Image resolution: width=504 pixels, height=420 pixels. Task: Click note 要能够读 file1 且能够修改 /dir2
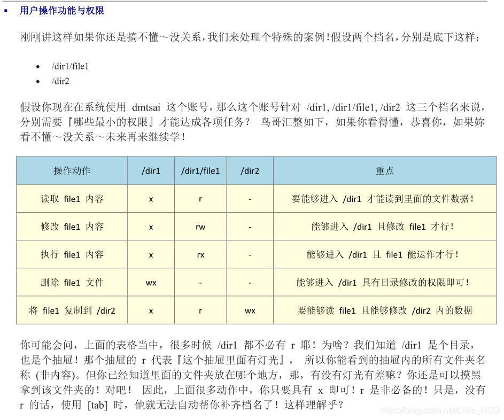click(385, 310)
